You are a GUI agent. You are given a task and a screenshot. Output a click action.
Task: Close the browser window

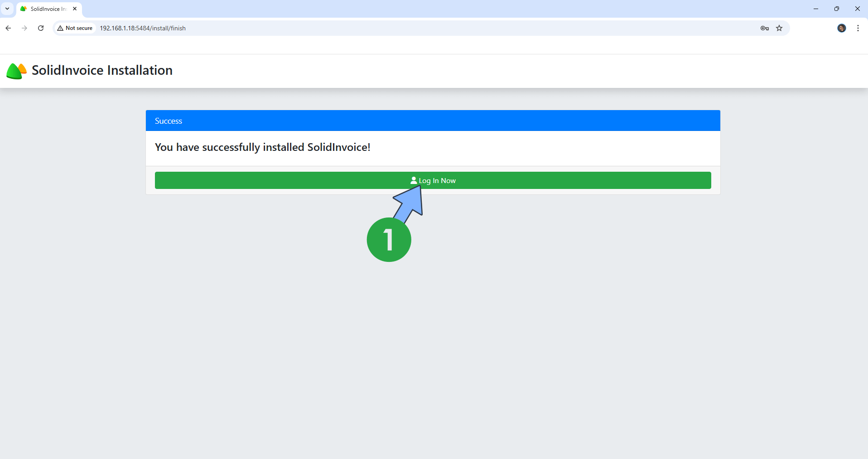[x=858, y=9]
